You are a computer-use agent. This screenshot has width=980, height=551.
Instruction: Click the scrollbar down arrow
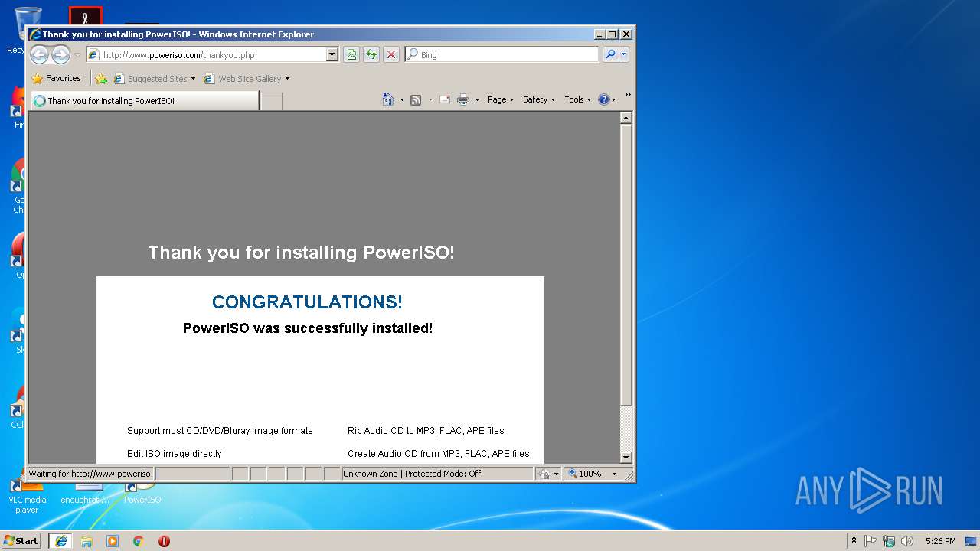[x=626, y=457]
